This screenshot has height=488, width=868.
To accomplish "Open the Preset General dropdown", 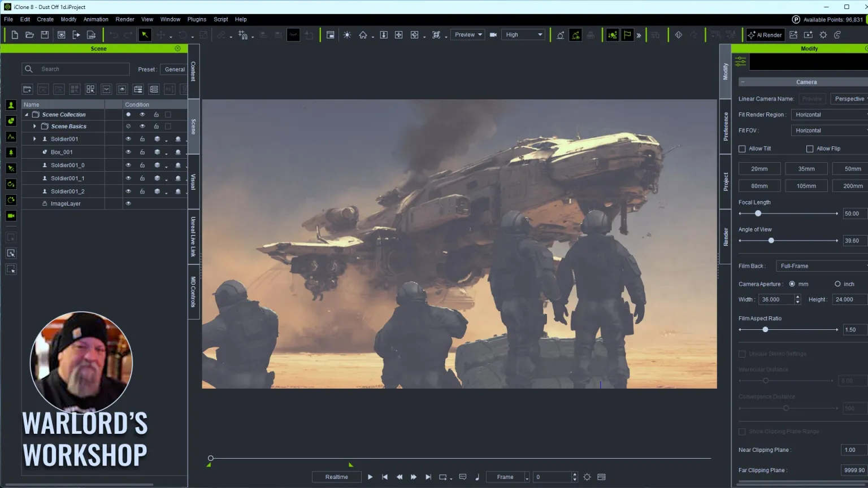I will (173, 69).
